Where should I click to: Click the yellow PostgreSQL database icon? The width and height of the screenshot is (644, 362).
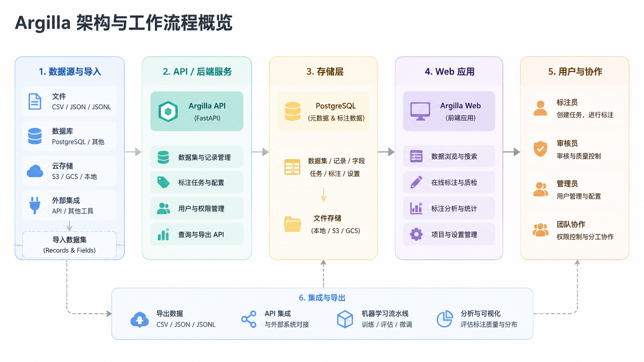pyautogui.click(x=293, y=112)
